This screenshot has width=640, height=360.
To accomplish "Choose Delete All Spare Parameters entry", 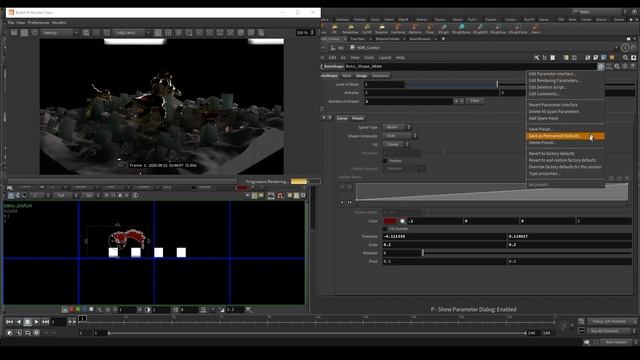I will tap(554, 111).
